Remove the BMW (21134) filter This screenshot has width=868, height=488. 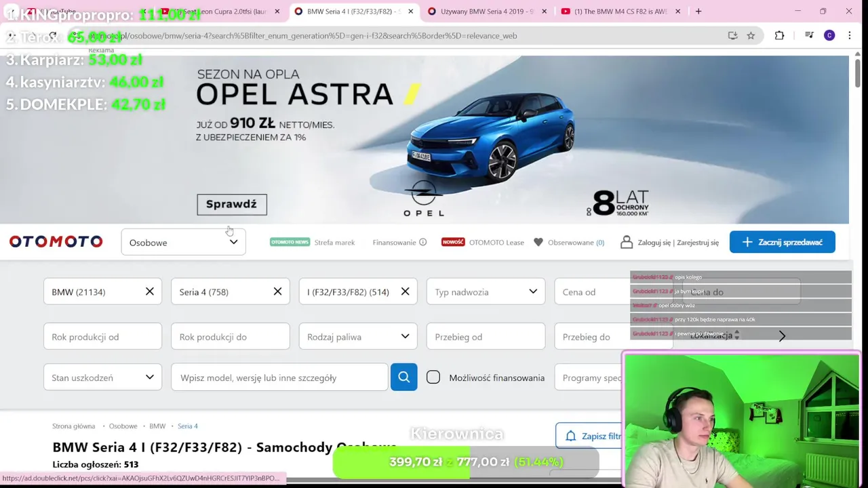tap(150, 291)
